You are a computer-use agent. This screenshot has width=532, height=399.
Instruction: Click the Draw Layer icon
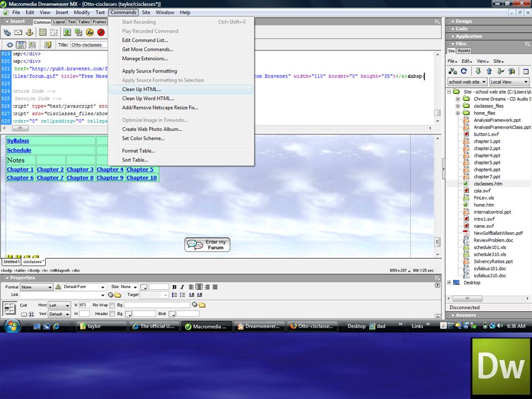pos(54,33)
